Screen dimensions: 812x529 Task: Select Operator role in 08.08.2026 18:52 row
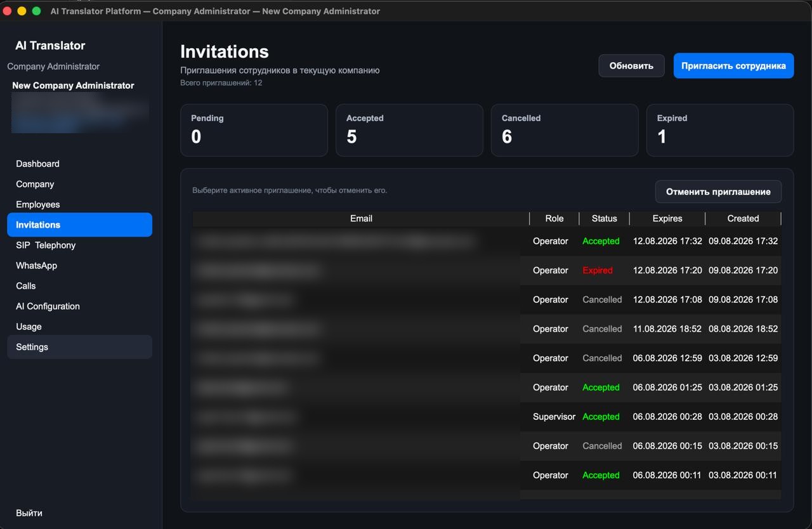551,329
